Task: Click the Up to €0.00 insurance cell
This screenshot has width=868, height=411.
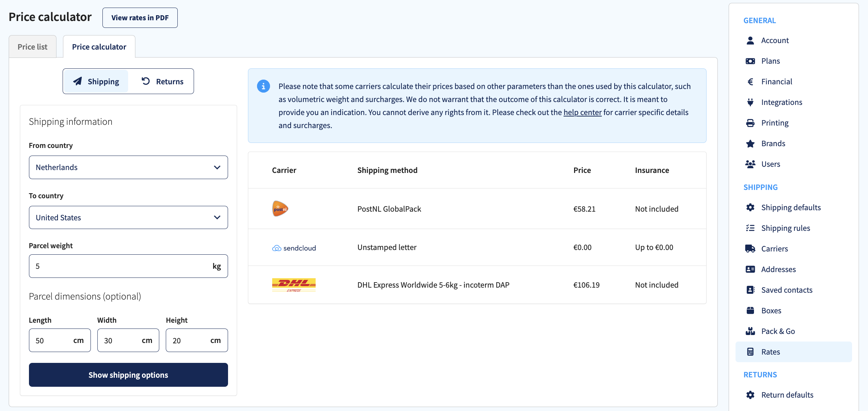Action: pyautogui.click(x=654, y=247)
